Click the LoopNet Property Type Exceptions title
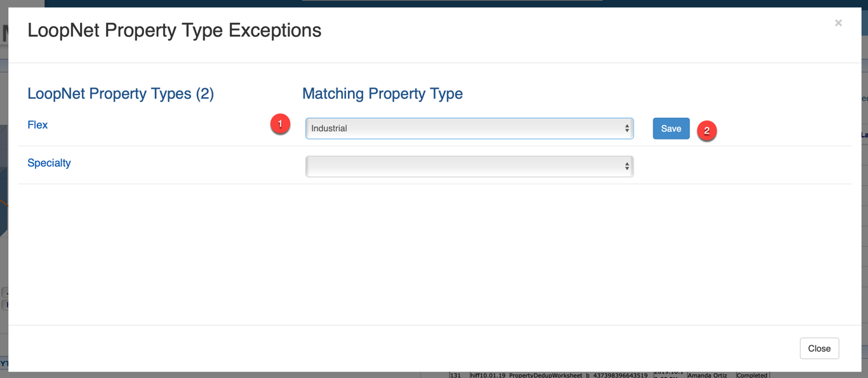 click(x=174, y=30)
